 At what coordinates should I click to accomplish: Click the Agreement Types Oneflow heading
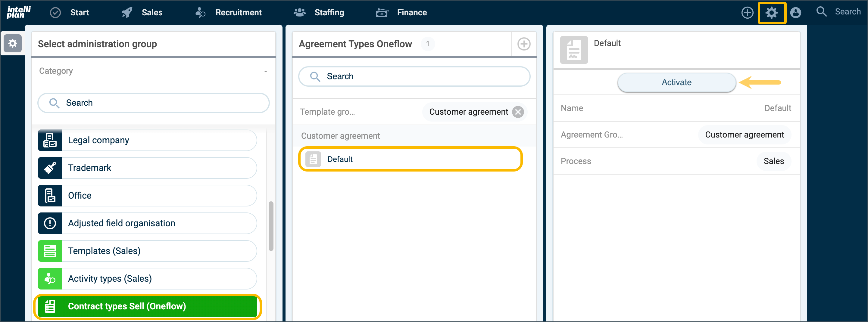coord(355,44)
